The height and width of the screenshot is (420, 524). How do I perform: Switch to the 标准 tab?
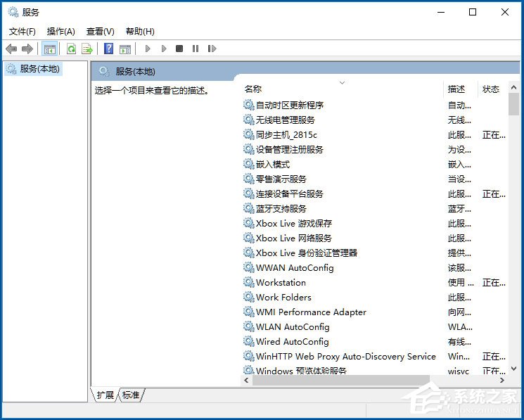(x=132, y=395)
